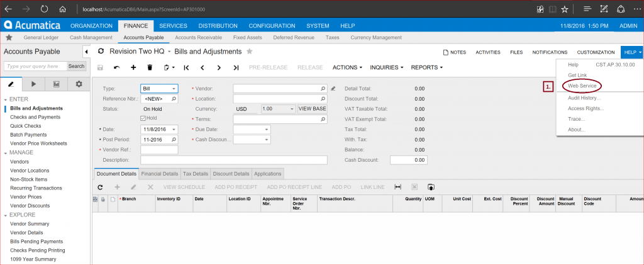Delete the document with the trash icon
This screenshot has height=265, width=644.
point(150,67)
